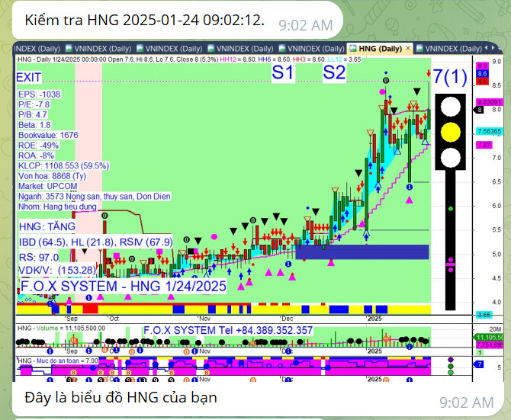Select the VNINDEX (Daily) tab after the HNG tab
Screen dimensions: 511x420
coord(448,49)
